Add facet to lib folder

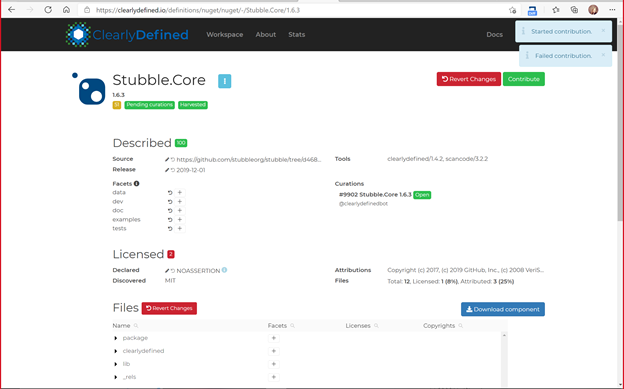(x=273, y=364)
